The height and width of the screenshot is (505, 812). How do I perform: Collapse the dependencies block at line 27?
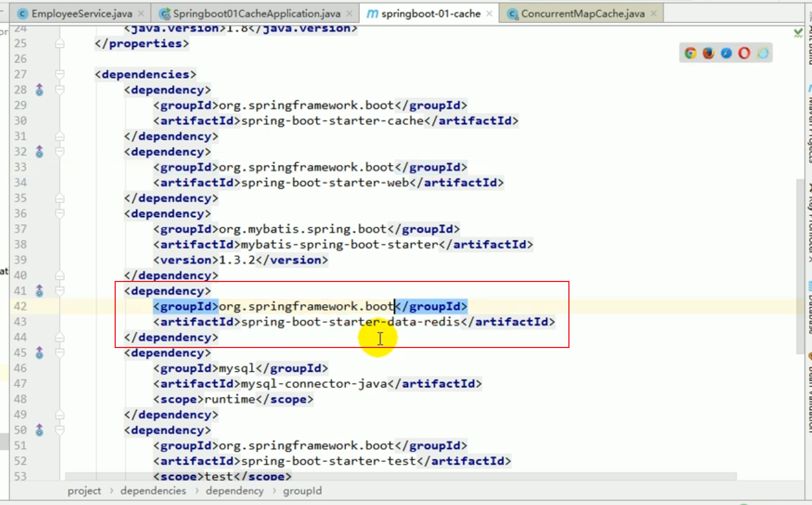tap(60, 74)
